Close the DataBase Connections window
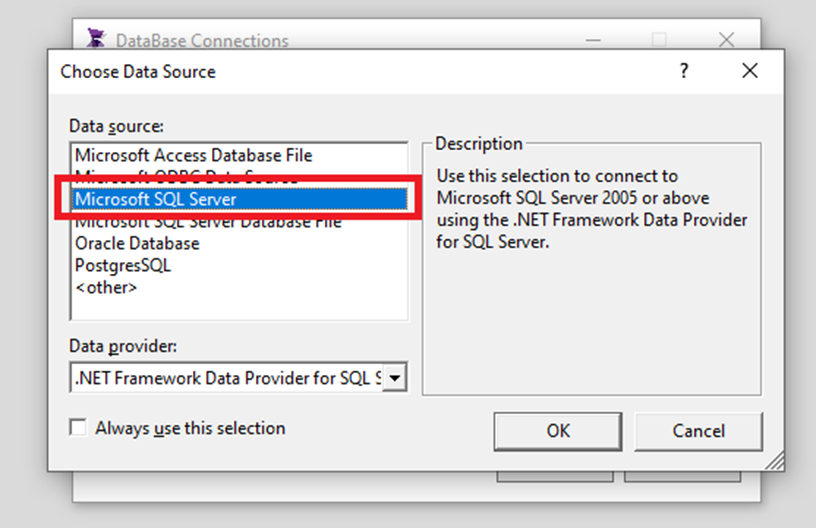The image size is (816, 528). (726, 39)
